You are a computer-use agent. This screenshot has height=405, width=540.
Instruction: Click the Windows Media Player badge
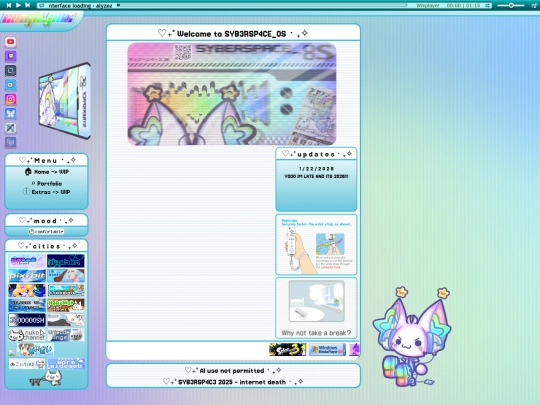[327, 350]
